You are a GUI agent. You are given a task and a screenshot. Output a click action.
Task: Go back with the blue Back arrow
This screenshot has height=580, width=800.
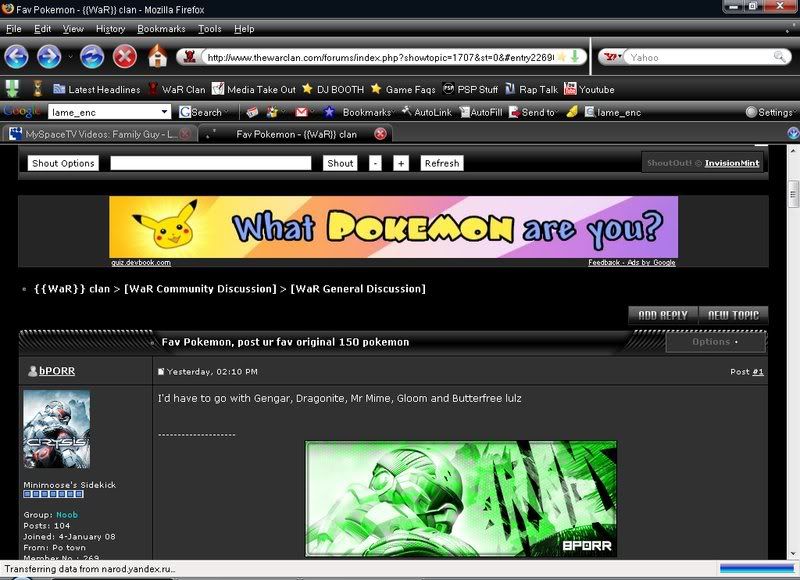click(16, 57)
